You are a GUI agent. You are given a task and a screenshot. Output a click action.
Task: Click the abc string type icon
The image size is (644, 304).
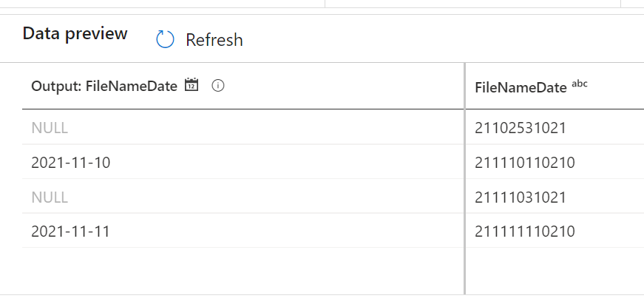580,84
